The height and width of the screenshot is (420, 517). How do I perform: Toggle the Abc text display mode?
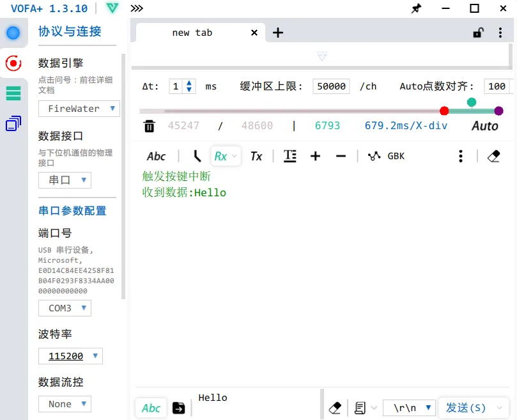point(156,155)
